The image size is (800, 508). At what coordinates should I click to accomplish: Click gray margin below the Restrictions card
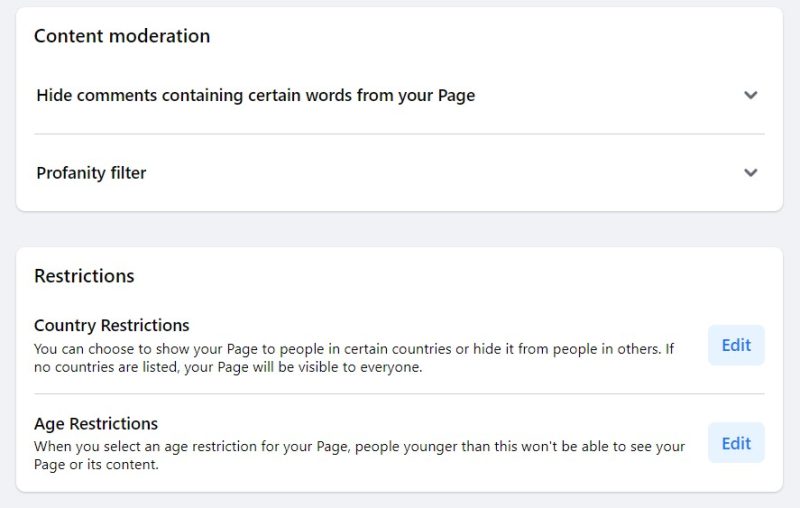coord(399,501)
